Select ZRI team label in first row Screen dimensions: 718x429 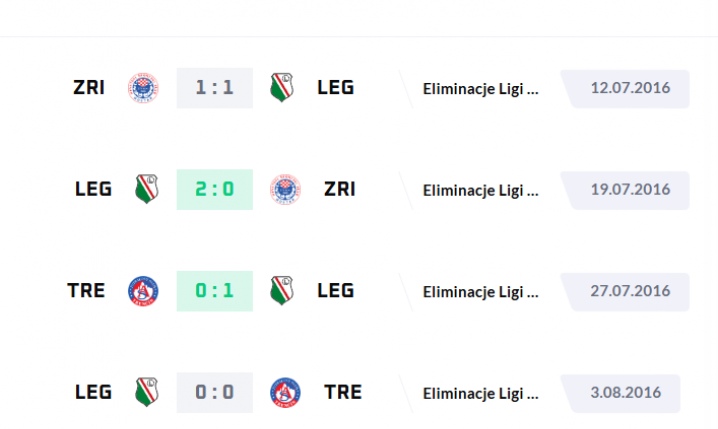(89, 87)
